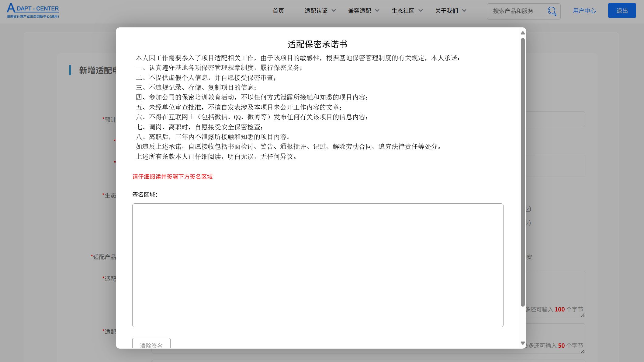This screenshot has height=362, width=644.
Task: Click resize handle of 50-byte textarea
Action: [583, 351]
